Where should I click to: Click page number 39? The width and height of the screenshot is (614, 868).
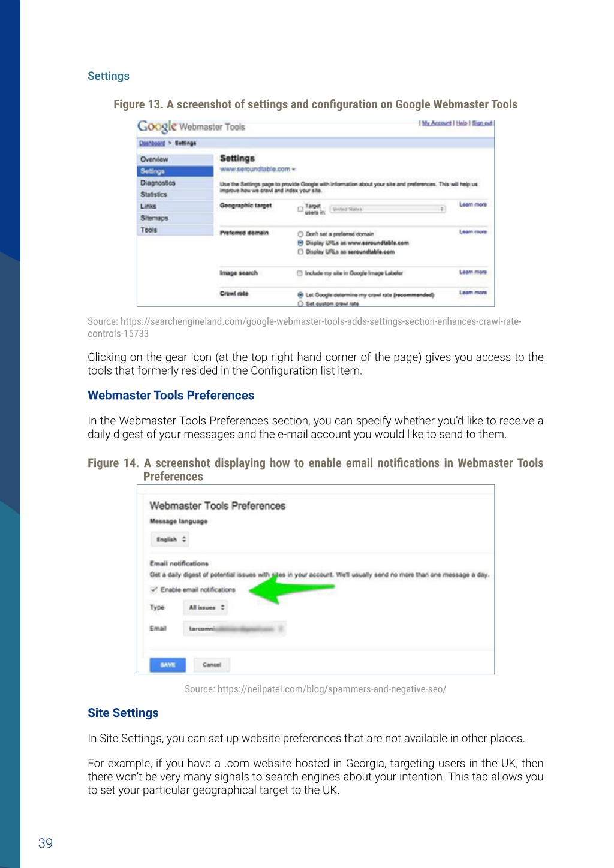(46, 843)
